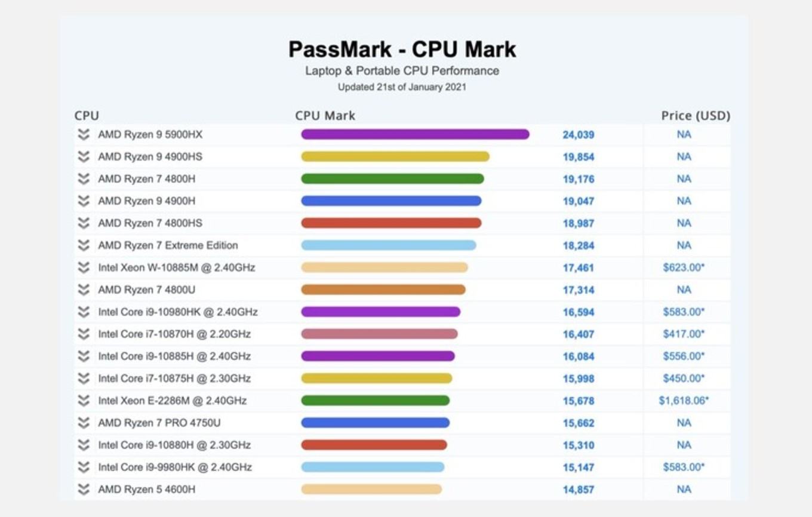Expand the AMD Ryzen 5 4600H row chevron
This screenshot has width=812, height=517.
[84, 489]
